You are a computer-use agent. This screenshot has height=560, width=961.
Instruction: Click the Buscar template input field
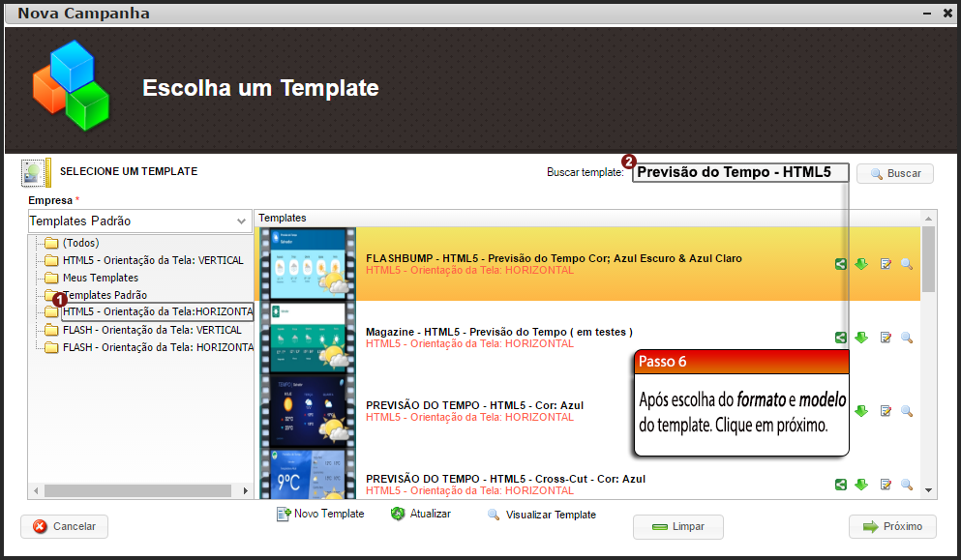click(740, 172)
